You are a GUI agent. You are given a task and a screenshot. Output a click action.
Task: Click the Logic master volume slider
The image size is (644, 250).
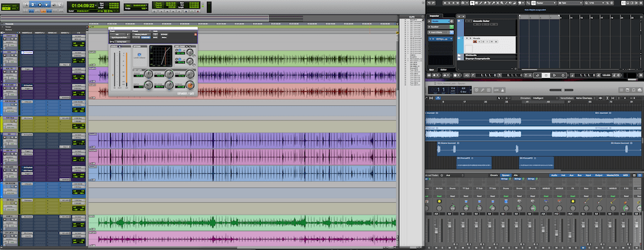(x=562, y=89)
